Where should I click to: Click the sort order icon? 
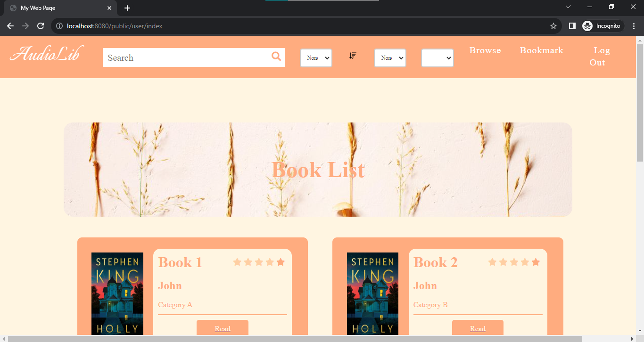353,56
